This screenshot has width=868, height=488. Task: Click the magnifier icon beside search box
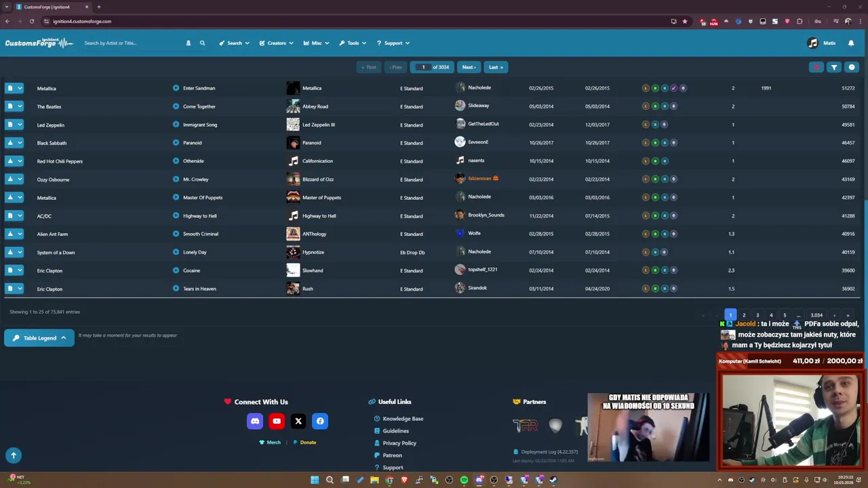coord(202,43)
